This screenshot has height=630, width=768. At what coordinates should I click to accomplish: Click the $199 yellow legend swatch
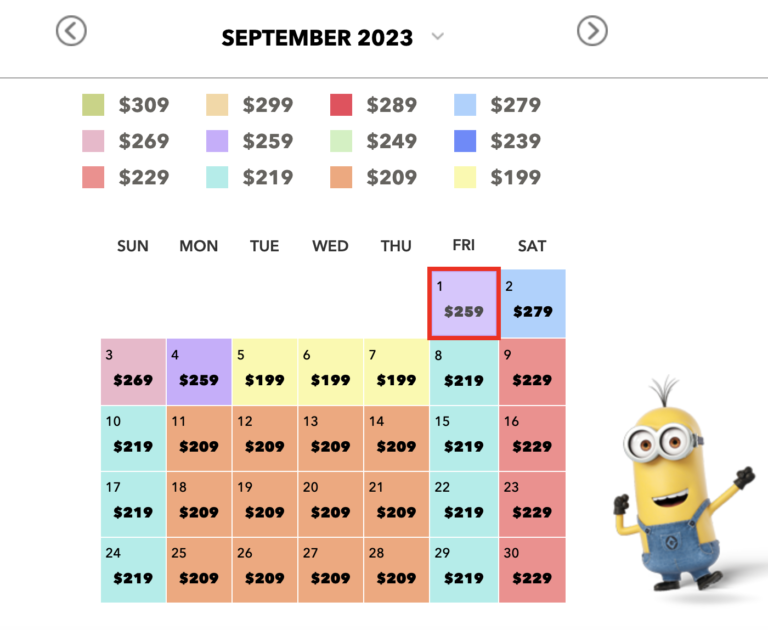(x=465, y=177)
